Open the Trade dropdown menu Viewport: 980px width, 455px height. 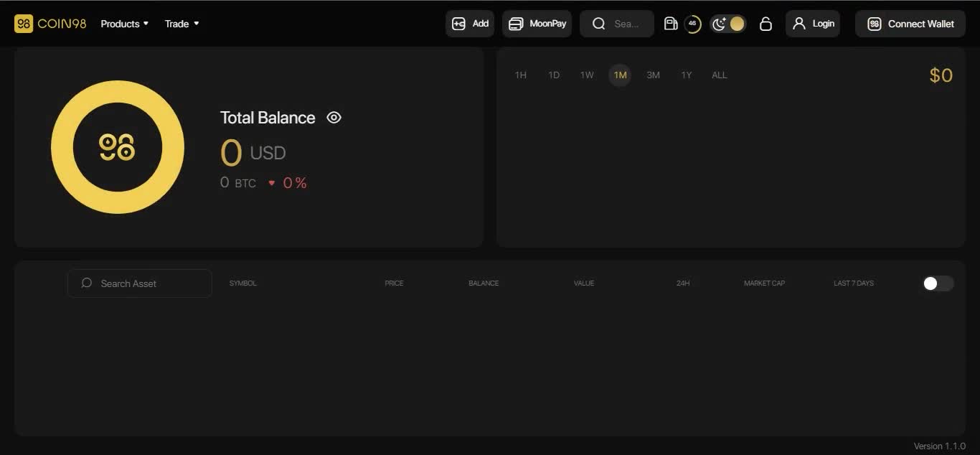182,24
